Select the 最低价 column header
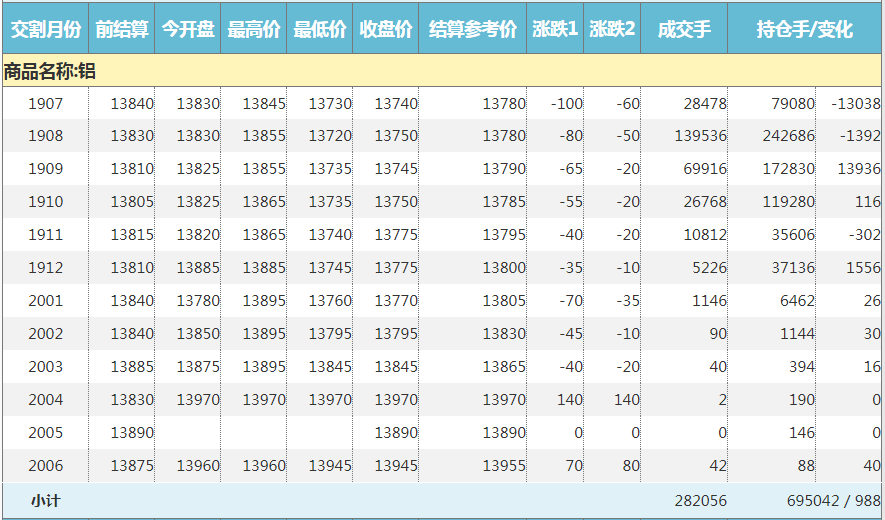Image resolution: width=885 pixels, height=520 pixels. pos(320,29)
